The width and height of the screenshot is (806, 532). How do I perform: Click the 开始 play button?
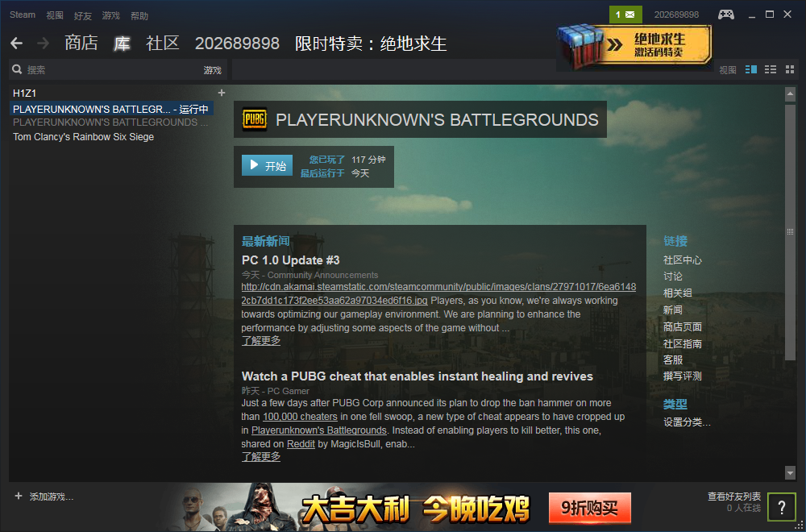(x=267, y=165)
